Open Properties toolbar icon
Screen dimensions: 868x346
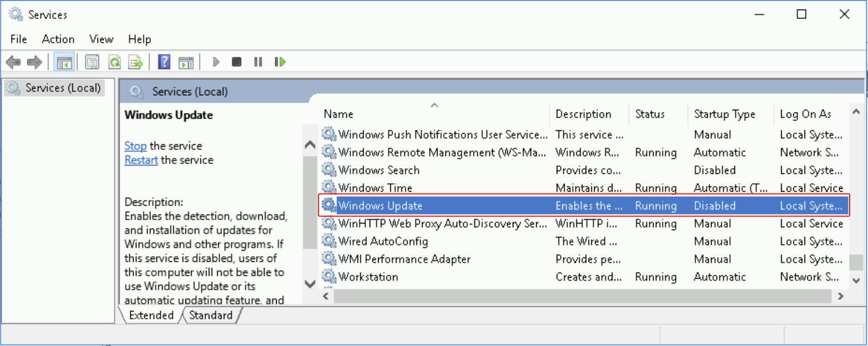click(92, 62)
